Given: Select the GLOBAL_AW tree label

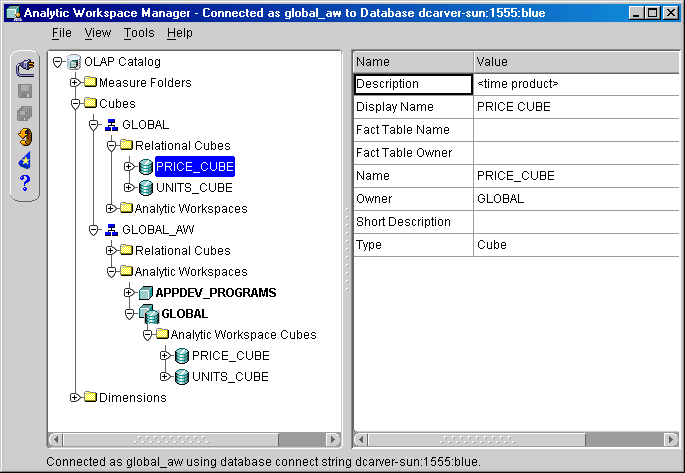Looking at the screenshot, I should tap(158, 230).
